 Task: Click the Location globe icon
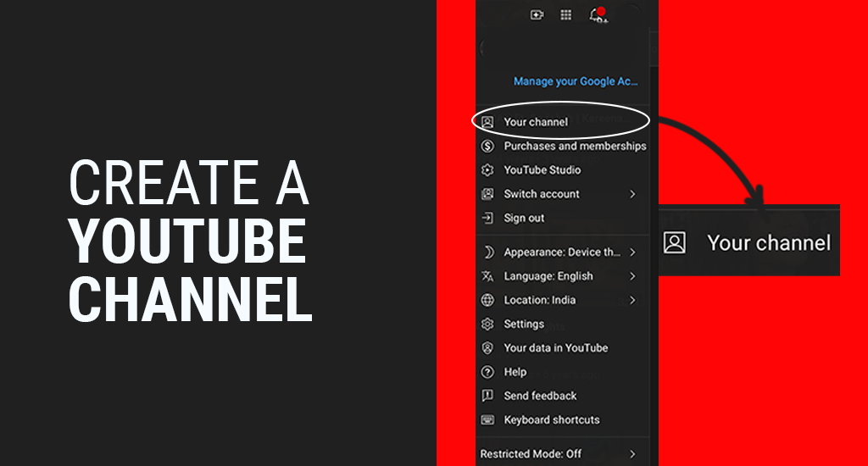(x=487, y=300)
